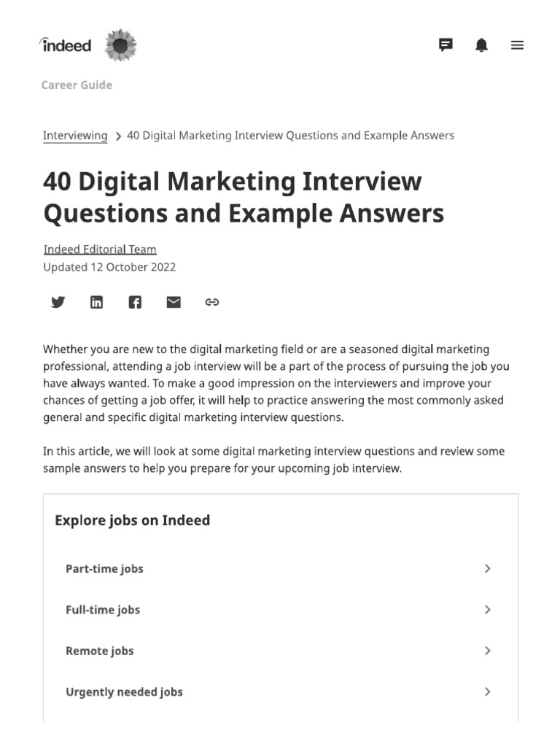560x747 pixels.
Task: Click the sunflower icon beside the logo
Action: pos(120,46)
